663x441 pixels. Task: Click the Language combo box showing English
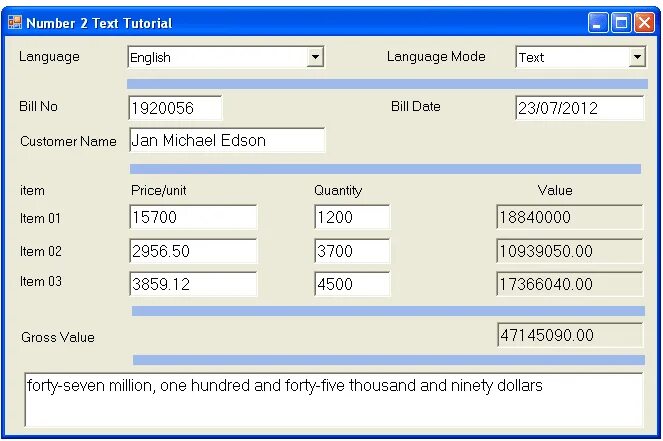point(226,57)
